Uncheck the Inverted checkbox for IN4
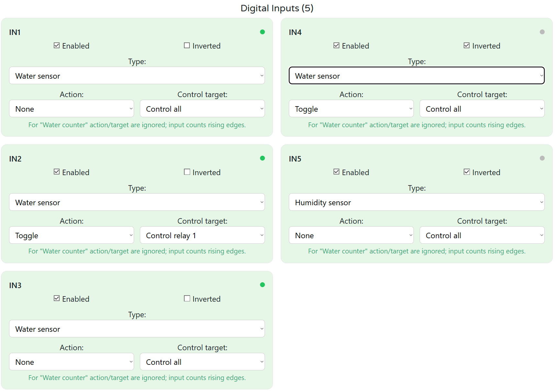Screen dimensions: 556x392 pos(466,45)
